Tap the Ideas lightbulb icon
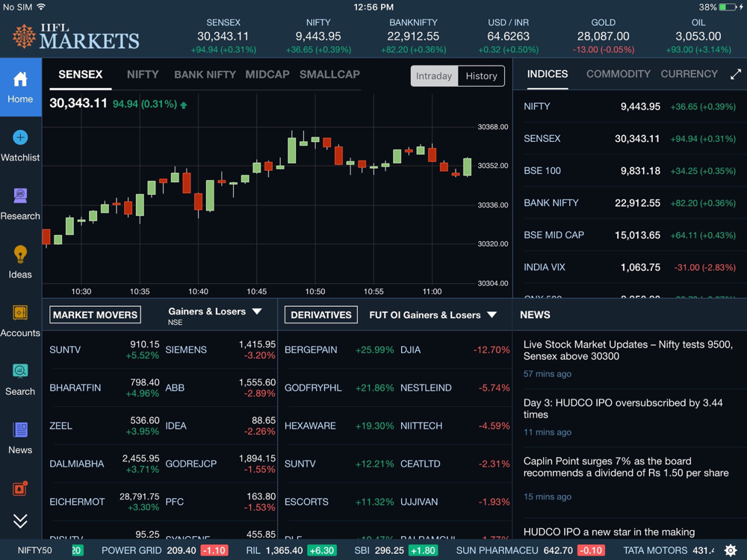The width and height of the screenshot is (747, 560). [x=20, y=255]
